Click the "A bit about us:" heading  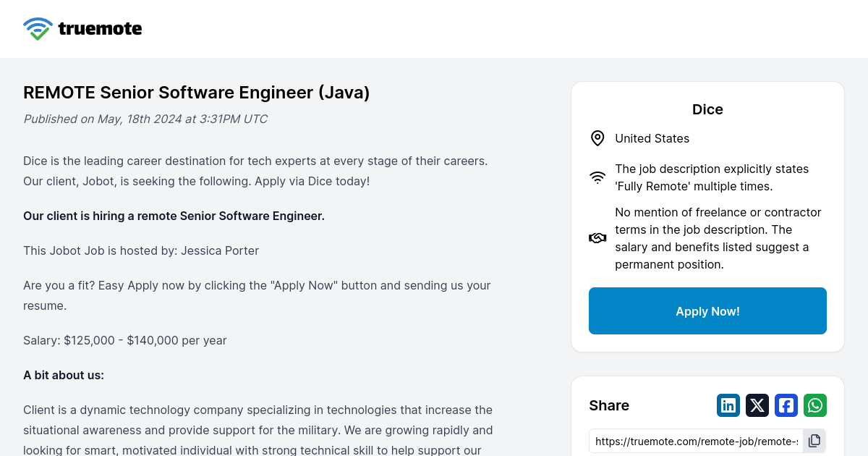[64, 375]
